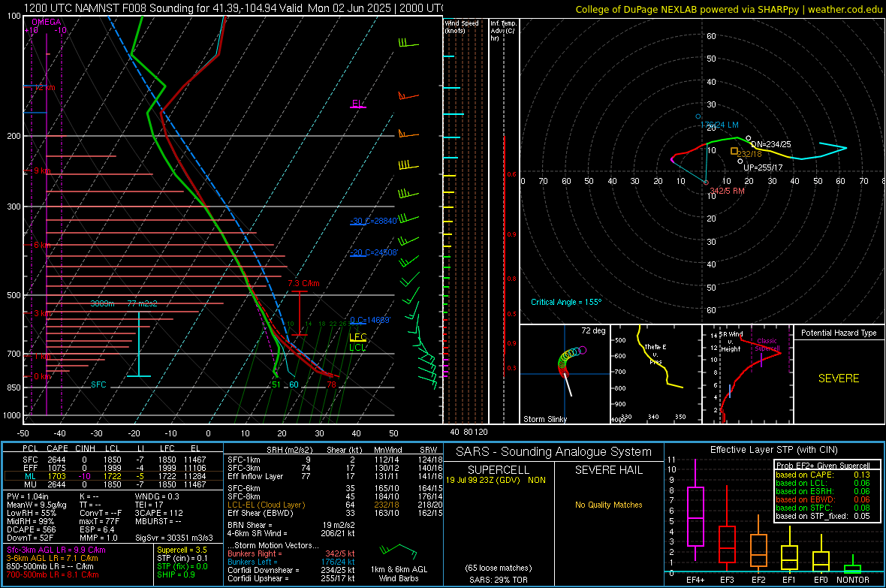Click the College of DuPage NEXLAB credit text
Viewport: 886px width, 588px height.
pyautogui.click(x=728, y=9)
